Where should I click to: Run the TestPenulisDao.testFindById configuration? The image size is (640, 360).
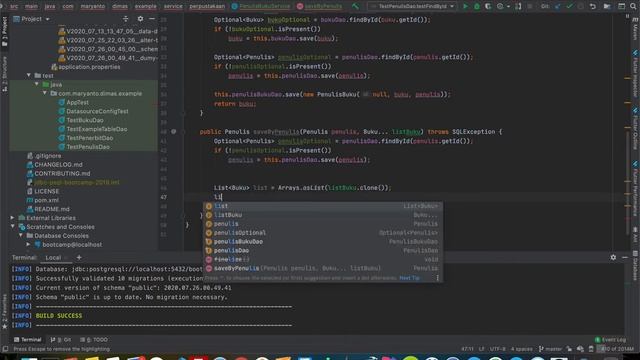465,6
